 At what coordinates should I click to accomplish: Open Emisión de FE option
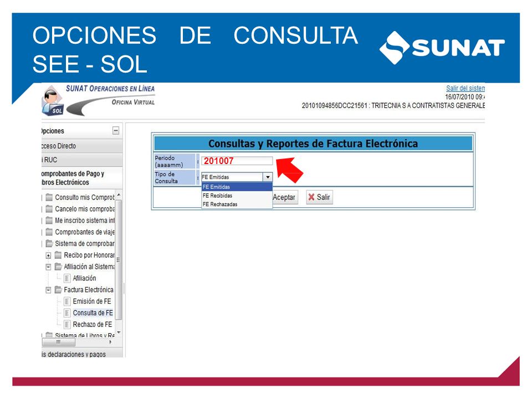point(92,301)
